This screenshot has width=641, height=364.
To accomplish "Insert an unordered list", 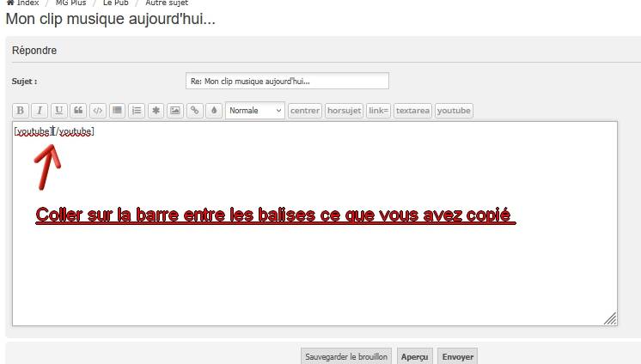I will click(117, 110).
